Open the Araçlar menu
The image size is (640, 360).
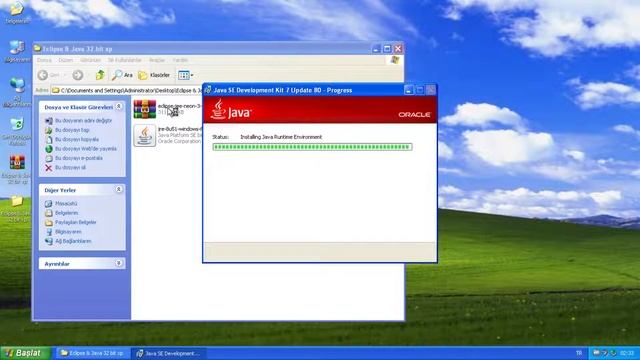[157, 60]
